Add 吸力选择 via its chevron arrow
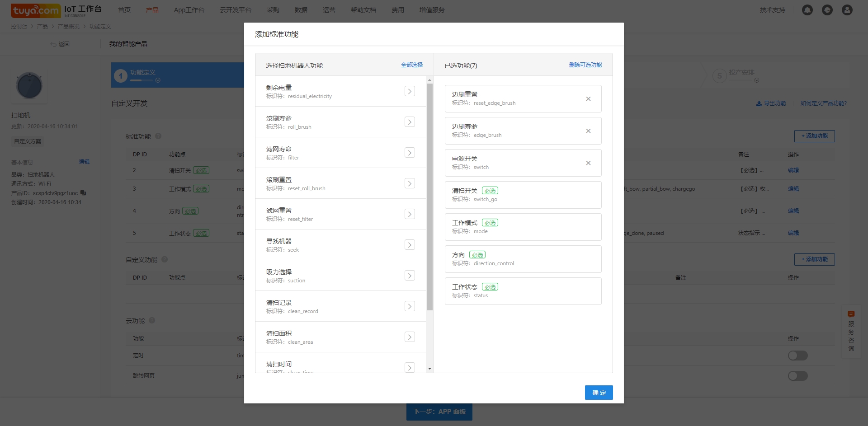The height and width of the screenshot is (426, 868). point(410,276)
